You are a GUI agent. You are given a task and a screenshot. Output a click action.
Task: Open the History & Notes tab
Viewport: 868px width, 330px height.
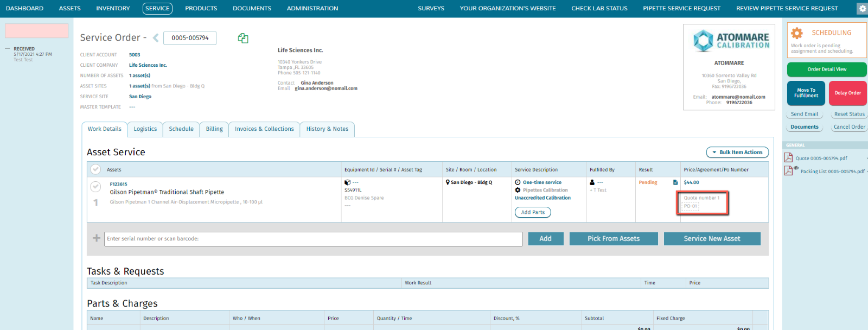(x=327, y=129)
